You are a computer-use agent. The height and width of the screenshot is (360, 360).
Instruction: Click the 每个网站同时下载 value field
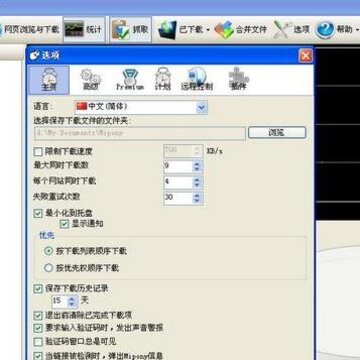178,182
